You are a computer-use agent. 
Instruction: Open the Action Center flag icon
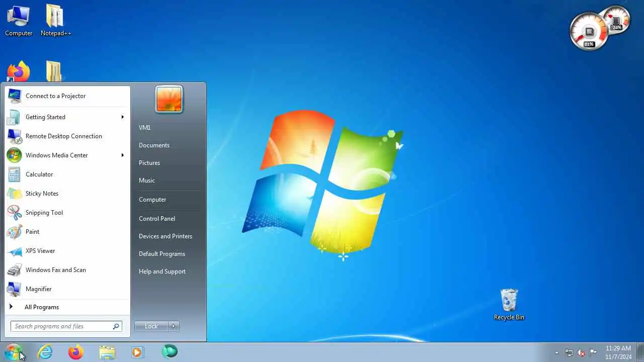pos(593,352)
